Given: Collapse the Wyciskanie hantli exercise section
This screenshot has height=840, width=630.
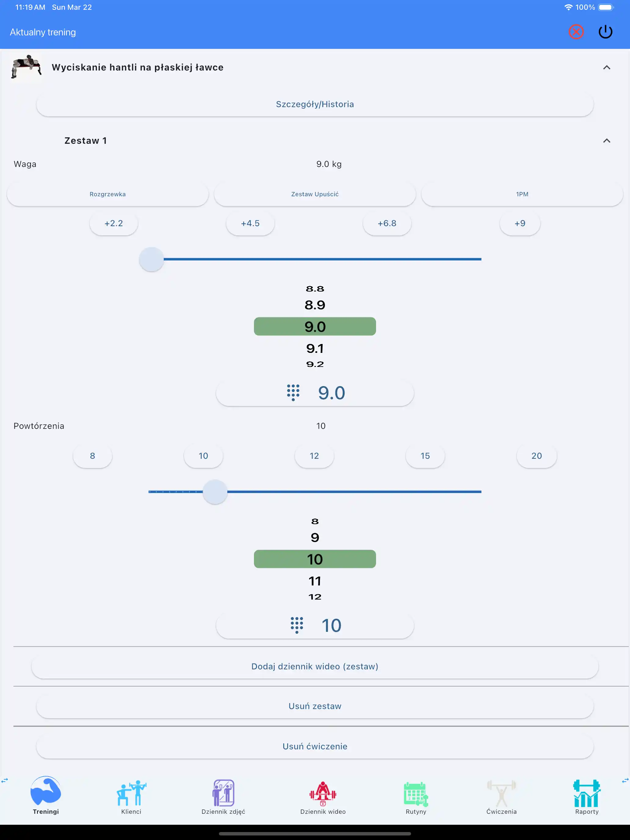Looking at the screenshot, I should (606, 67).
